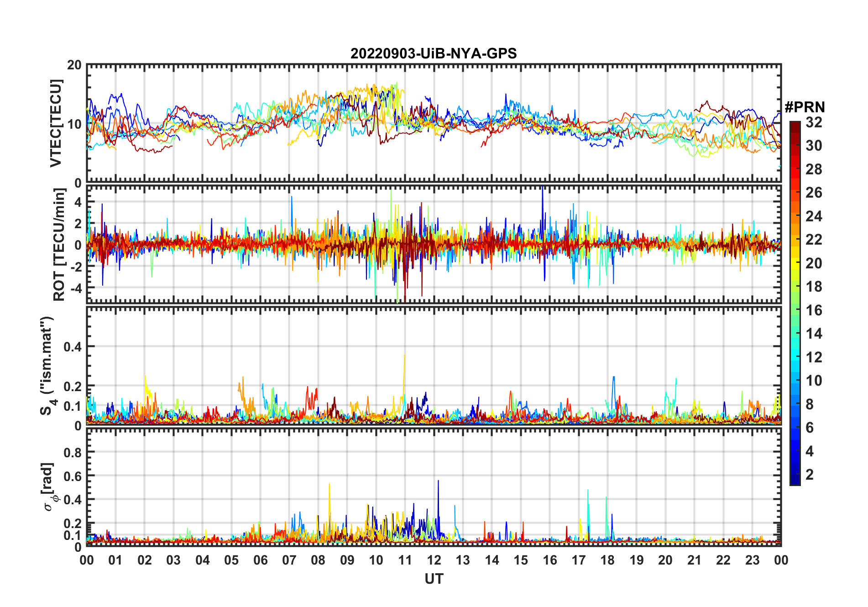Click the 32 label on the PRN colorbar
The height and width of the screenshot is (607, 868).
[x=814, y=122]
